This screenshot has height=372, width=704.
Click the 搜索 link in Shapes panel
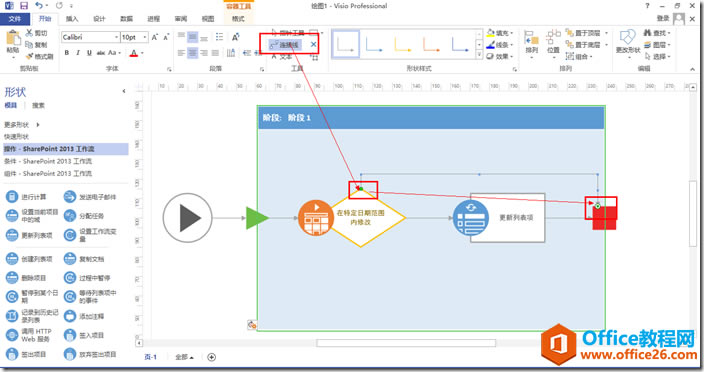38,105
